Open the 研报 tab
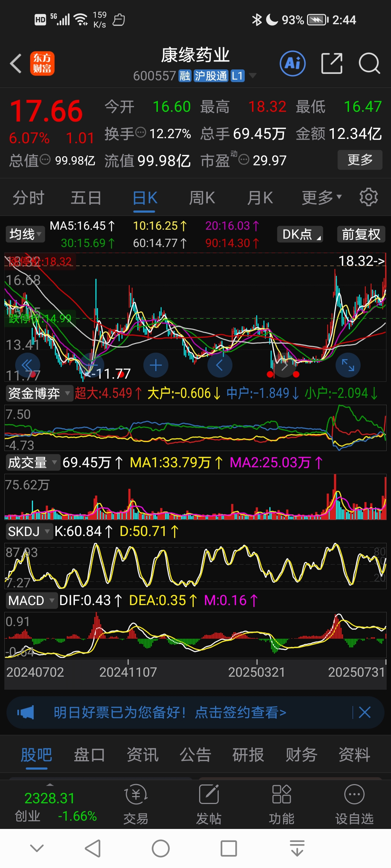 pyautogui.click(x=248, y=755)
